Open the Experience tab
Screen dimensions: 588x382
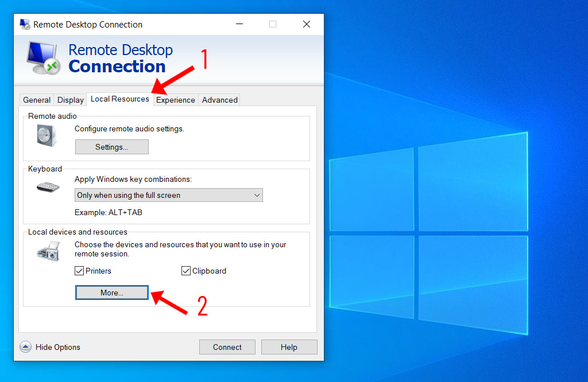176,100
